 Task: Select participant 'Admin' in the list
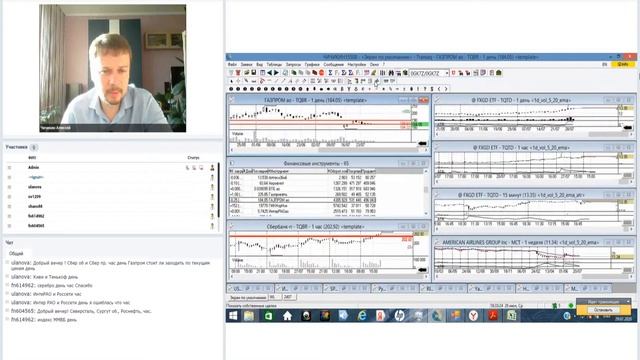pos(33,167)
